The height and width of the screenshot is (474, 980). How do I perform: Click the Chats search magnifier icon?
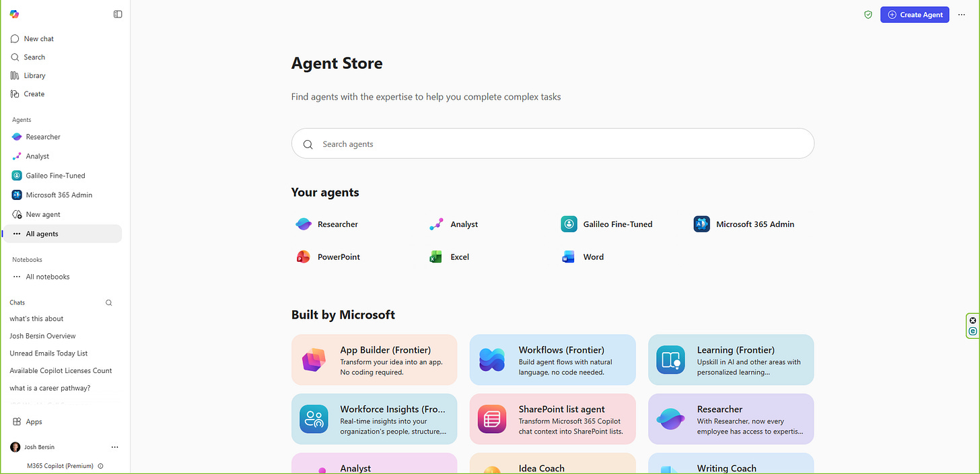coord(109,303)
